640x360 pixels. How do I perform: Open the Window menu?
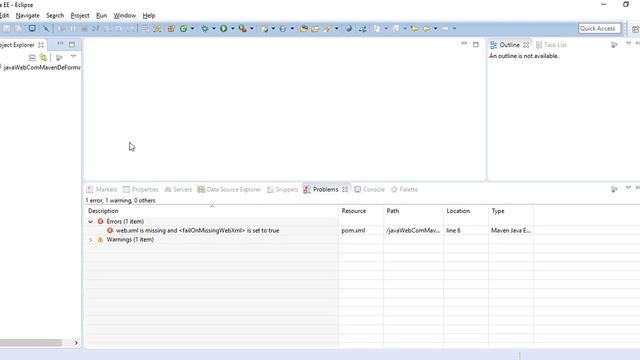(124, 16)
